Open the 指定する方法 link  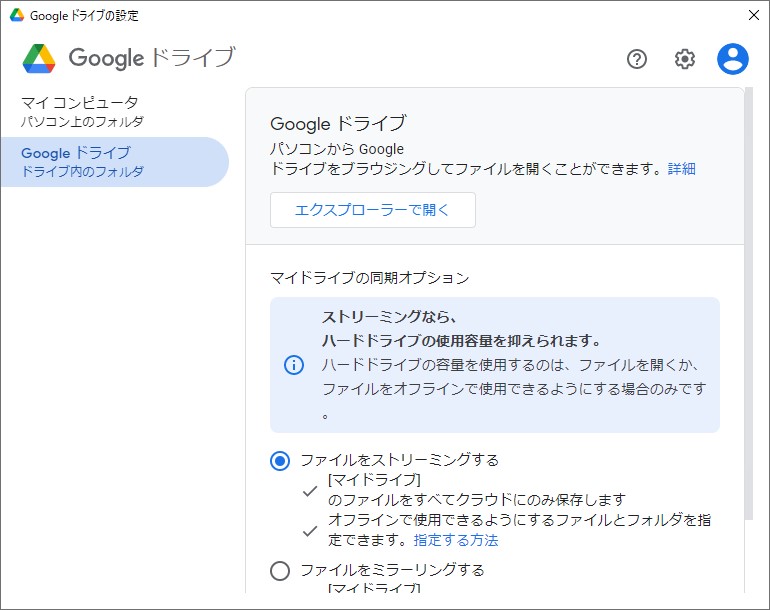click(x=456, y=540)
